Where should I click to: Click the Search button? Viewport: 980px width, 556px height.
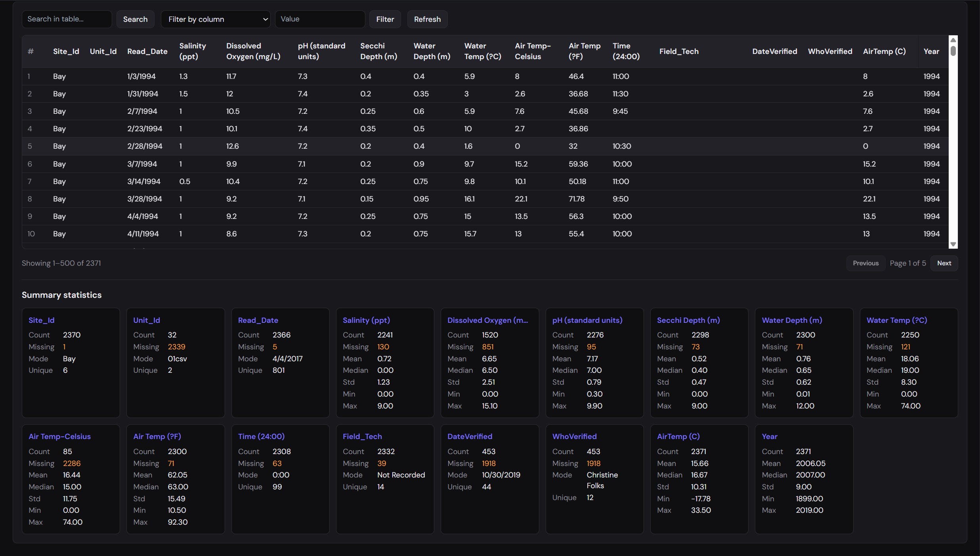[x=135, y=19]
